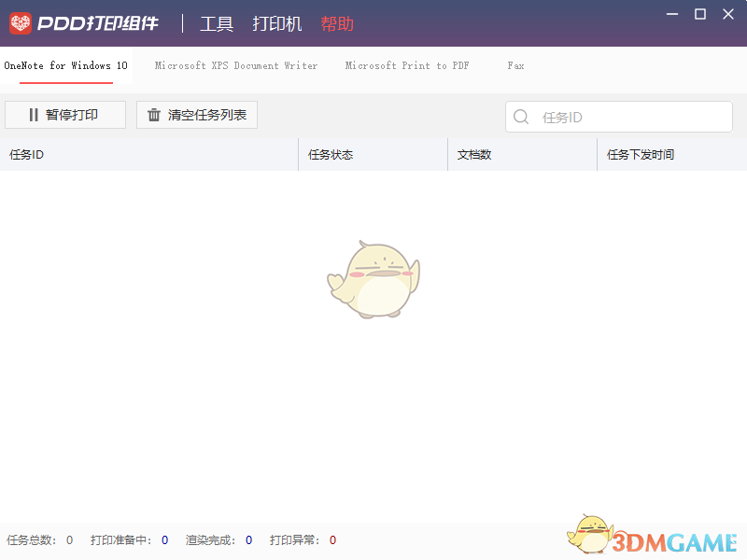Click the 文档数 column header
The height and width of the screenshot is (560, 747).
tap(474, 154)
